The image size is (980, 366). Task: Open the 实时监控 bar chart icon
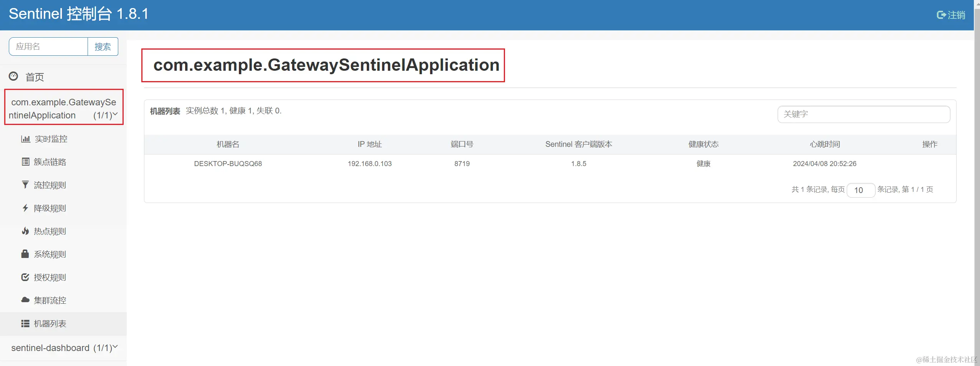click(x=25, y=139)
